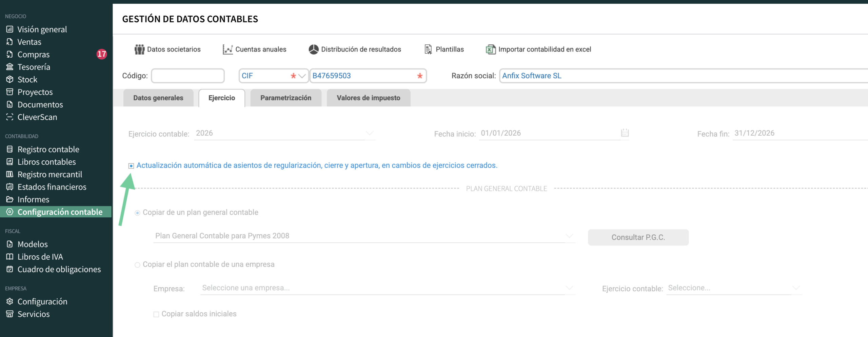
Task: Click the CleverScan scan icon in sidebar
Action: (10, 117)
